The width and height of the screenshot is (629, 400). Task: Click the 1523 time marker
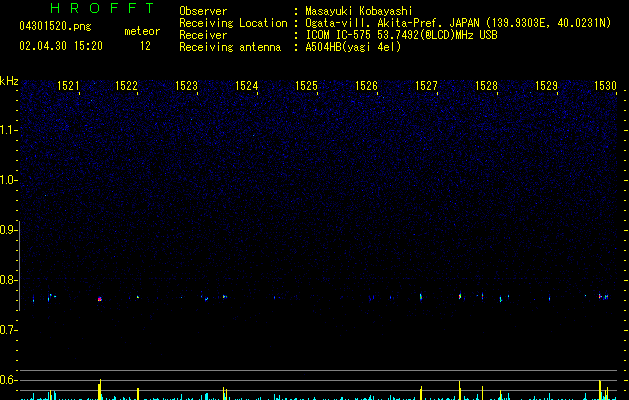(187, 86)
